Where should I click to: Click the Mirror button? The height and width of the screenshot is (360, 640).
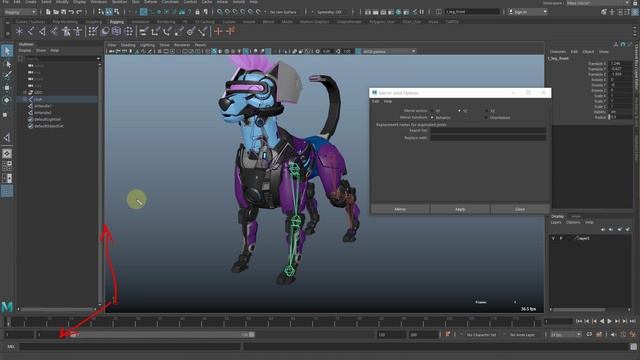(x=400, y=209)
